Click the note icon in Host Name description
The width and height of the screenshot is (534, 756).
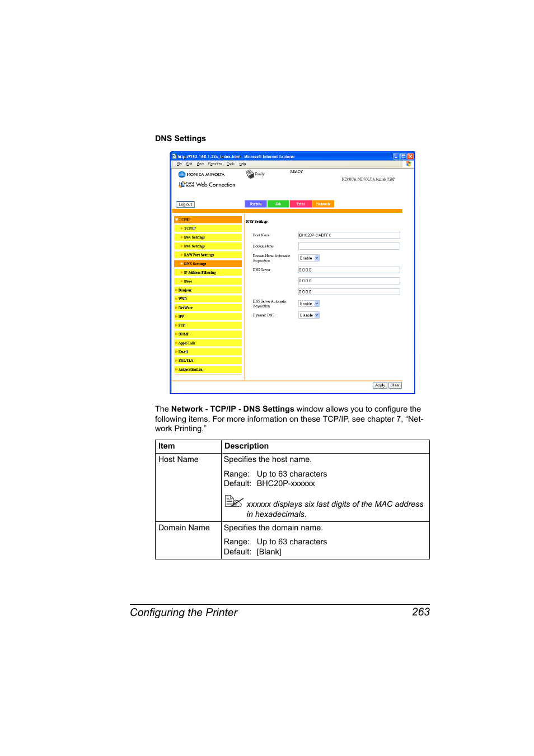(233, 501)
